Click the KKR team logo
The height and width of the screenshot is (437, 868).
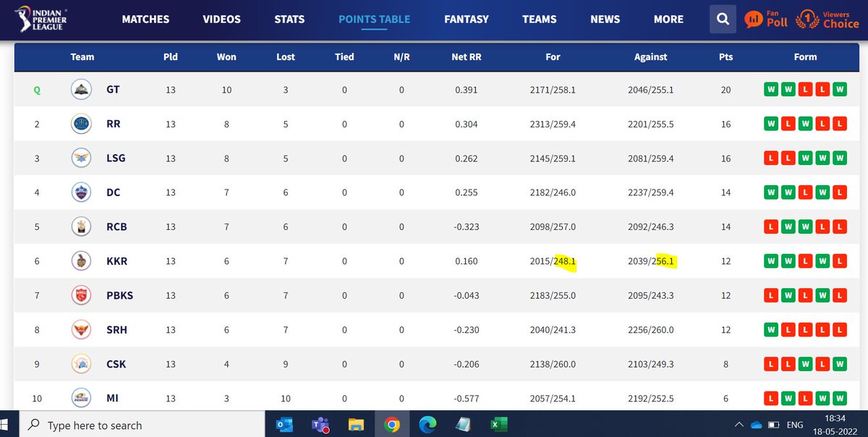pyautogui.click(x=81, y=261)
